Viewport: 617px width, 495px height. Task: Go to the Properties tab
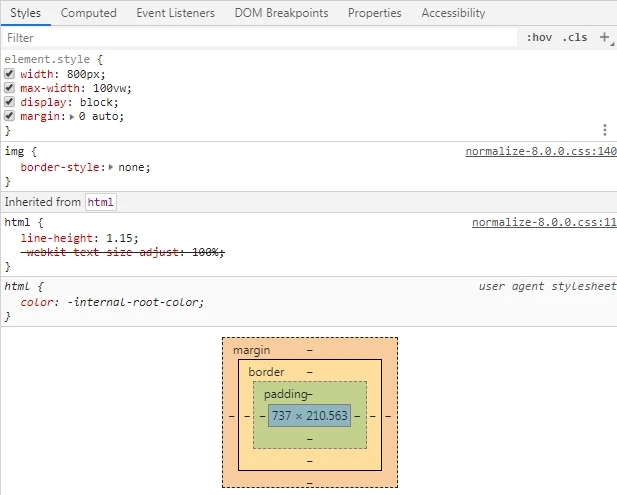coord(374,13)
